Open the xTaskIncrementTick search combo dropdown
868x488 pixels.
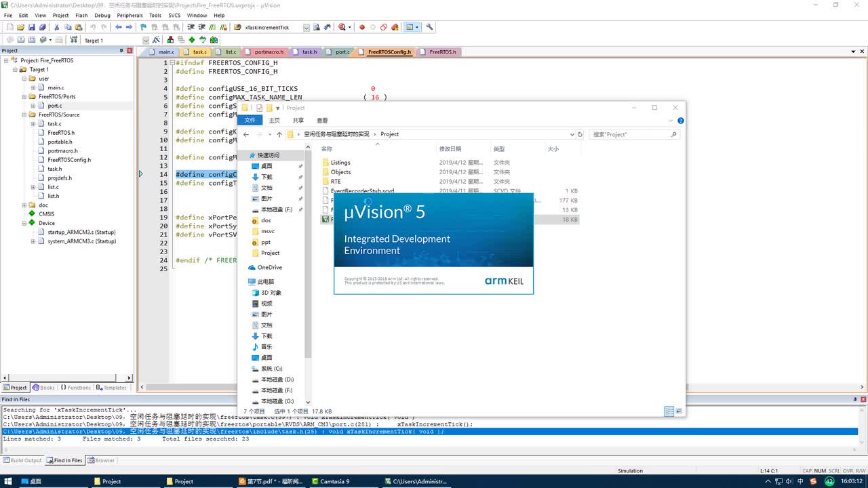click(307, 28)
